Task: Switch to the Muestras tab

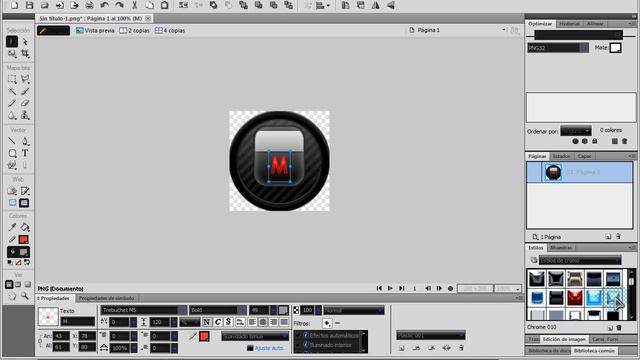Action: [x=561, y=248]
